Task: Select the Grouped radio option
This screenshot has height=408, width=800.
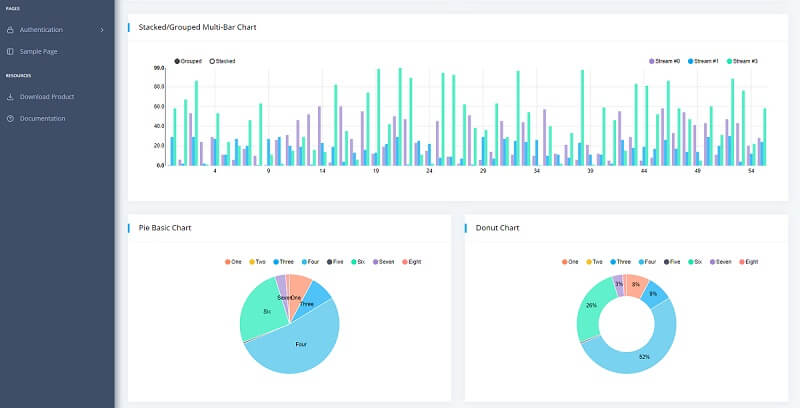Action: 178,61
